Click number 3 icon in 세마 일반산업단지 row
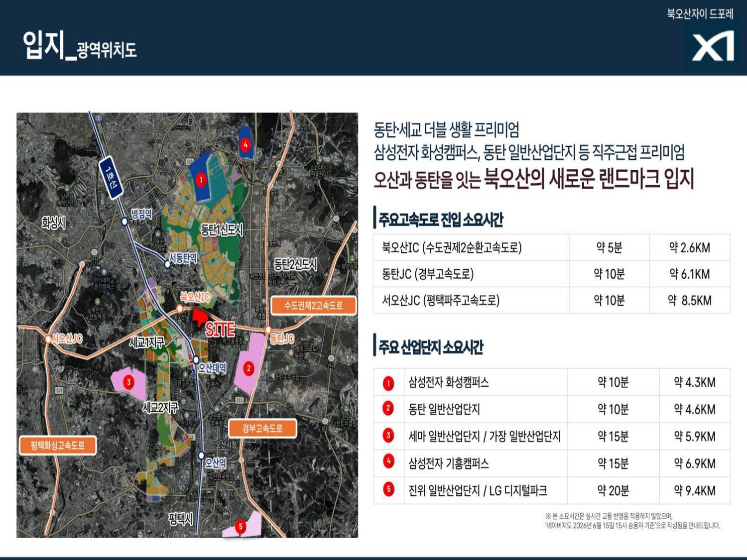Screen dimensions: 747x560 [x=388, y=436]
